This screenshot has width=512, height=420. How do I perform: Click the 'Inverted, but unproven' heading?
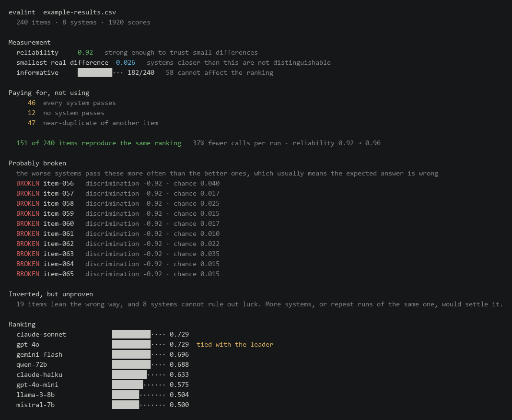(x=51, y=294)
